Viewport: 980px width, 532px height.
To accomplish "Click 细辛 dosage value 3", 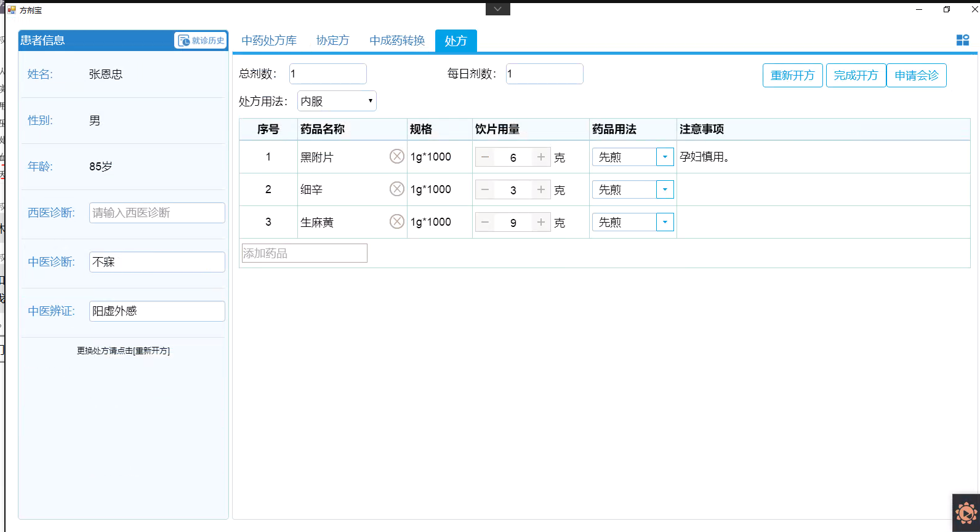I will pos(513,190).
